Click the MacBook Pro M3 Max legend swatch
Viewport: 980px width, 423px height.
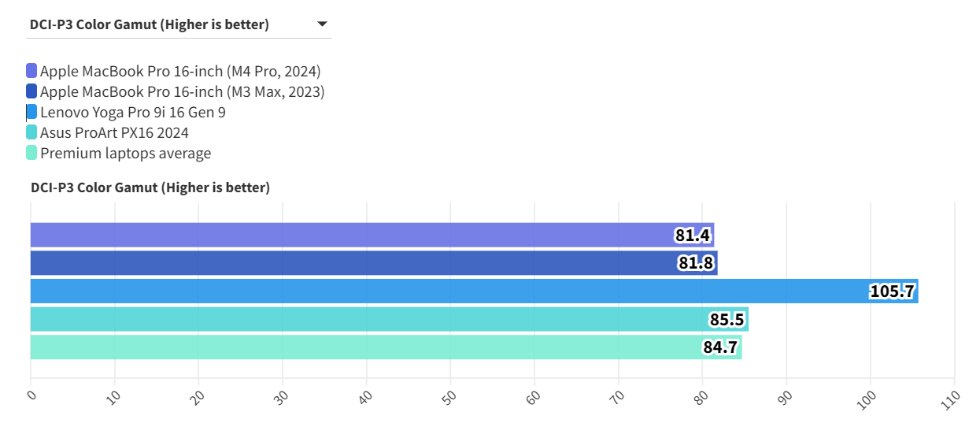tap(31, 91)
